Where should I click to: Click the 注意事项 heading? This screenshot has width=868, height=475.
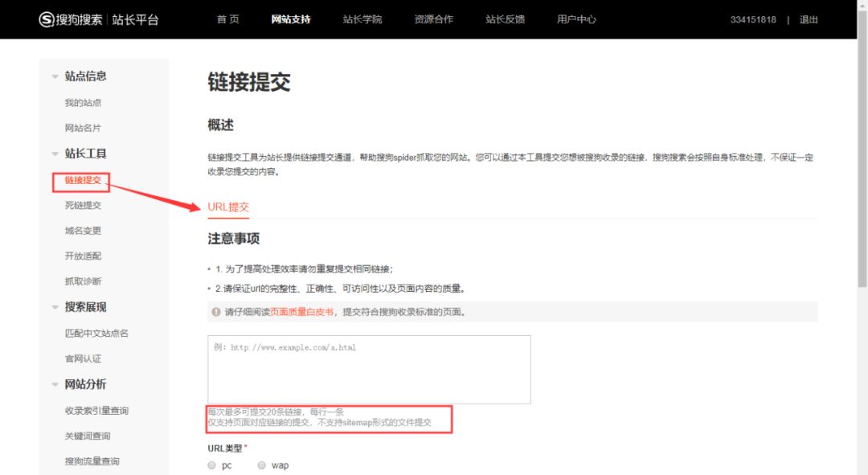pos(234,239)
